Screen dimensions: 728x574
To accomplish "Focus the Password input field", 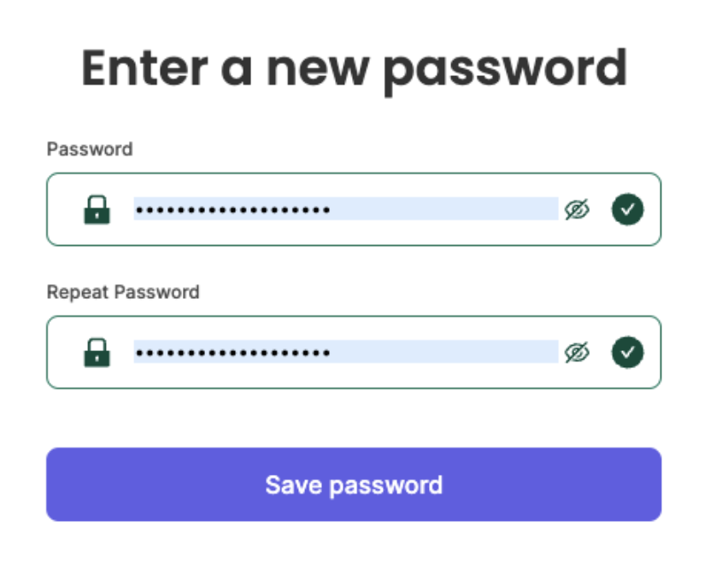I will coord(346,208).
